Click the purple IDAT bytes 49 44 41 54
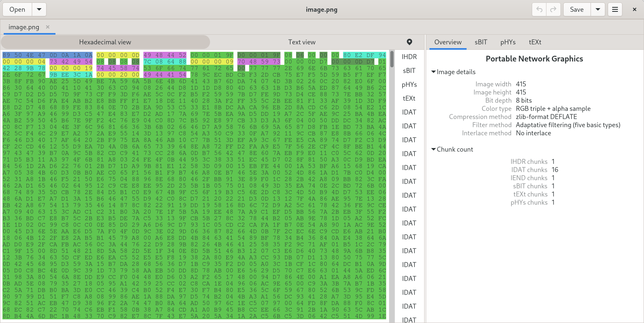 click(x=165, y=75)
